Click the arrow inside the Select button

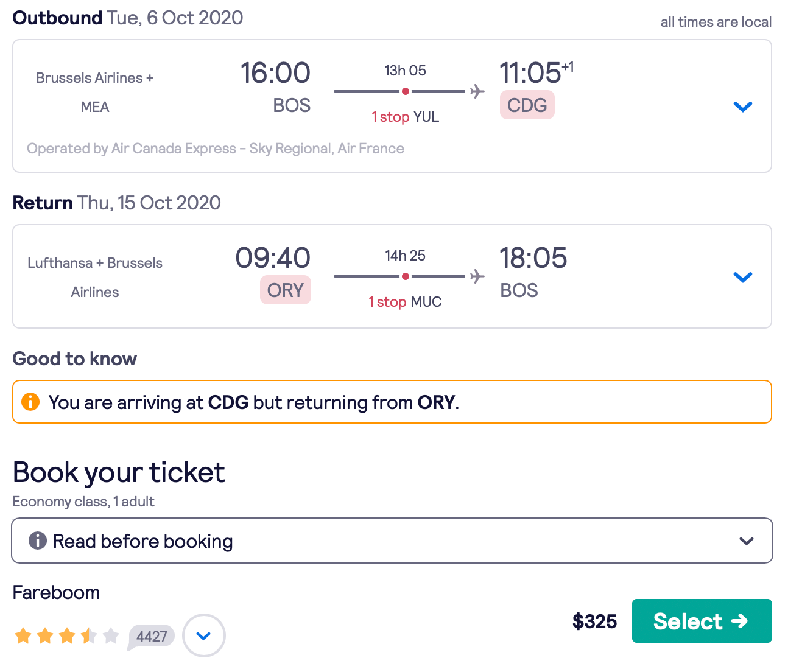pos(739,621)
